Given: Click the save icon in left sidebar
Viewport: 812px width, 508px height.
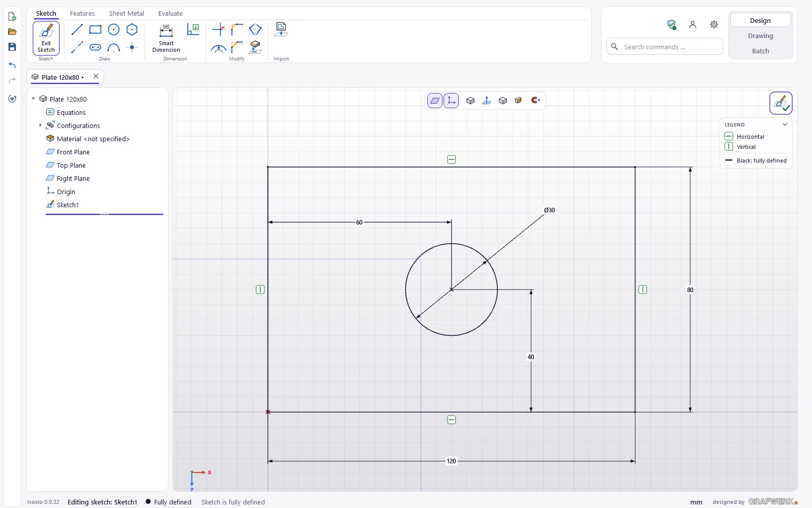Looking at the screenshot, I should (x=12, y=47).
